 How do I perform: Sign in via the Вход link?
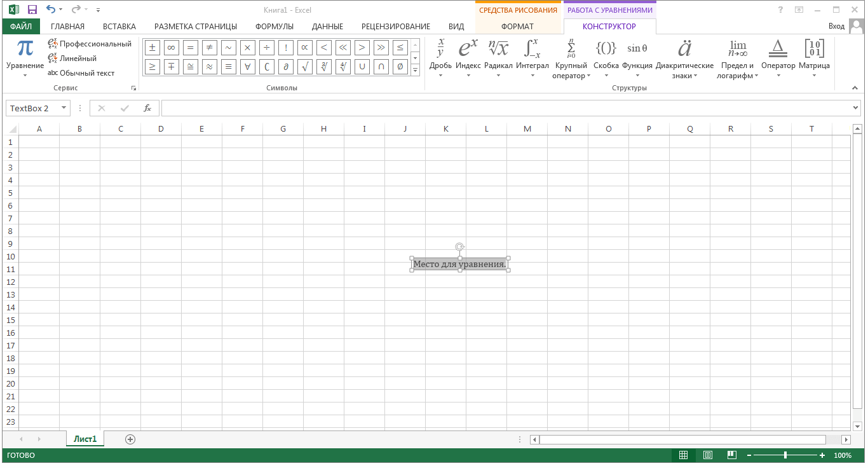[x=837, y=26]
